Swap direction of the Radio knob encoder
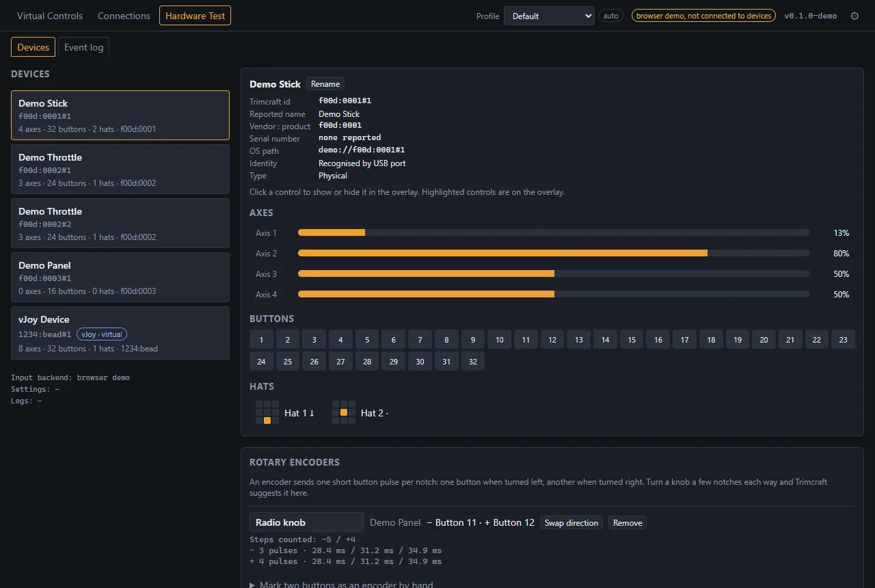 (x=571, y=523)
